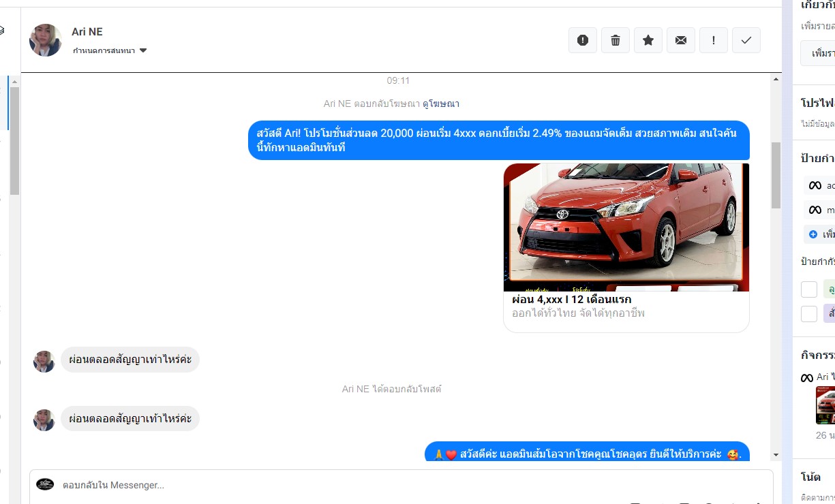Click the โปรไฟ... profile section heading

(x=818, y=103)
